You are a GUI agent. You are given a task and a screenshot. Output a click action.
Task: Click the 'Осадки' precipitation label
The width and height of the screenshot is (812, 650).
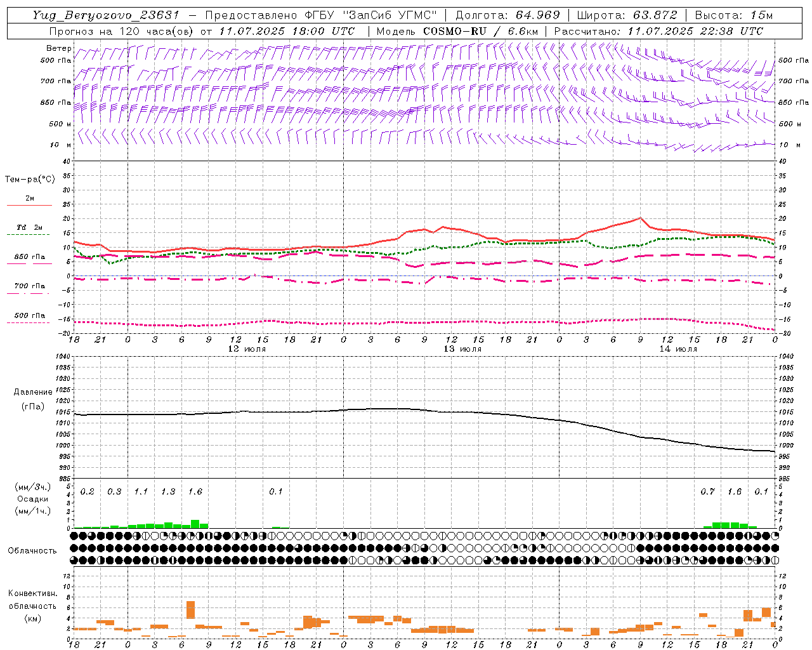point(33,499)
